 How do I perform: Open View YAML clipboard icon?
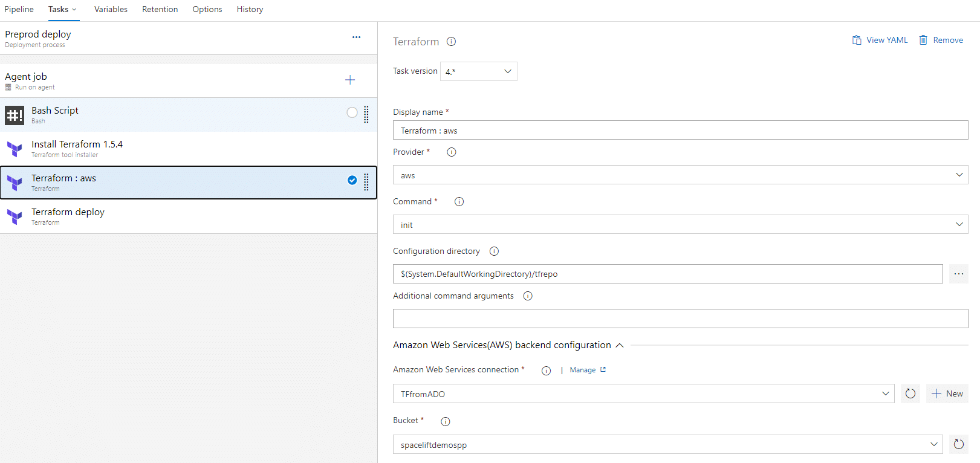tap(857, 40)
